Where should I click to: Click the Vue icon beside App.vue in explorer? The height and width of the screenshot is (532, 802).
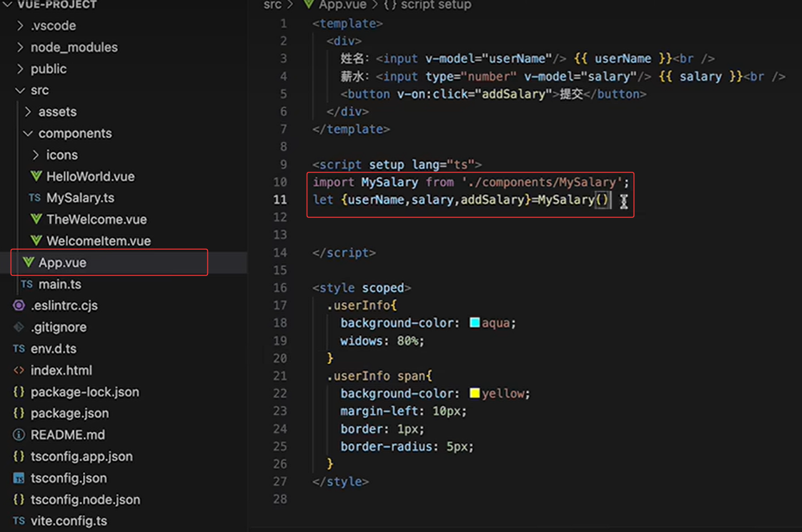point(28,262)
